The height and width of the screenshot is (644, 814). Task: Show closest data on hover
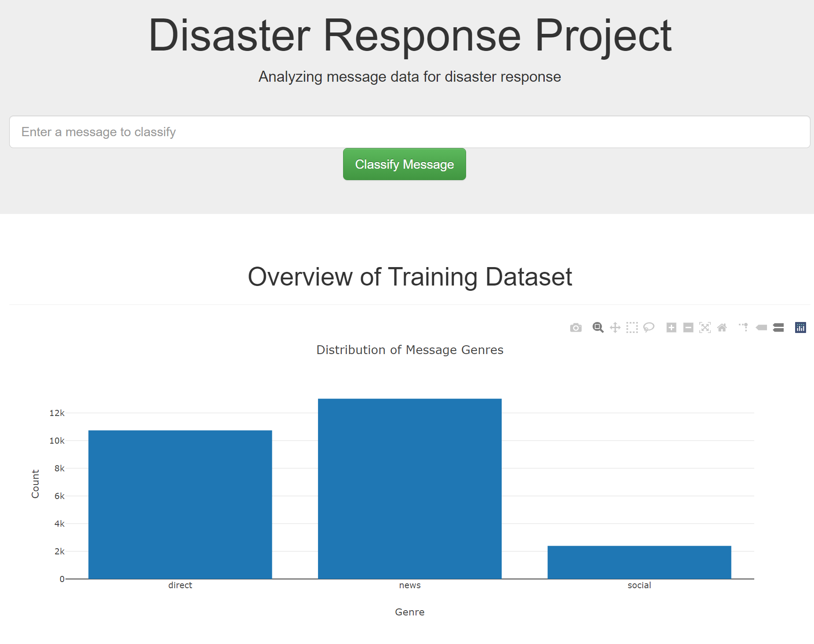pyautogui.click(x=761, y=328)
